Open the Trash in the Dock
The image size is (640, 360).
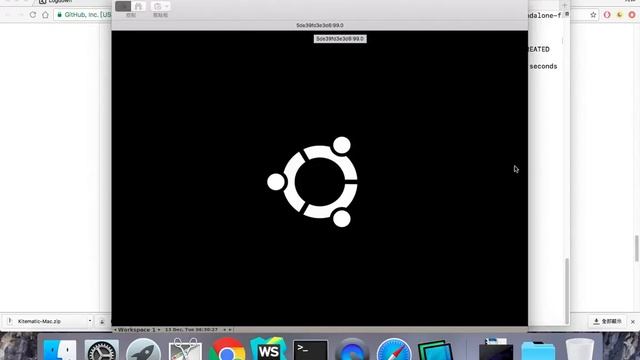[580, 350]
